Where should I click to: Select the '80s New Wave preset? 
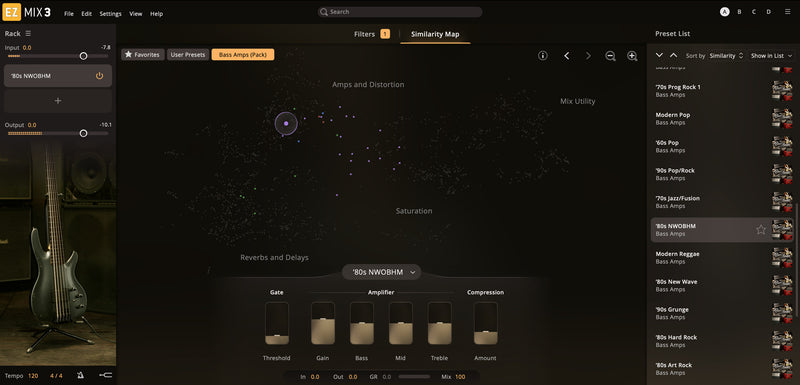pos(721,286)
